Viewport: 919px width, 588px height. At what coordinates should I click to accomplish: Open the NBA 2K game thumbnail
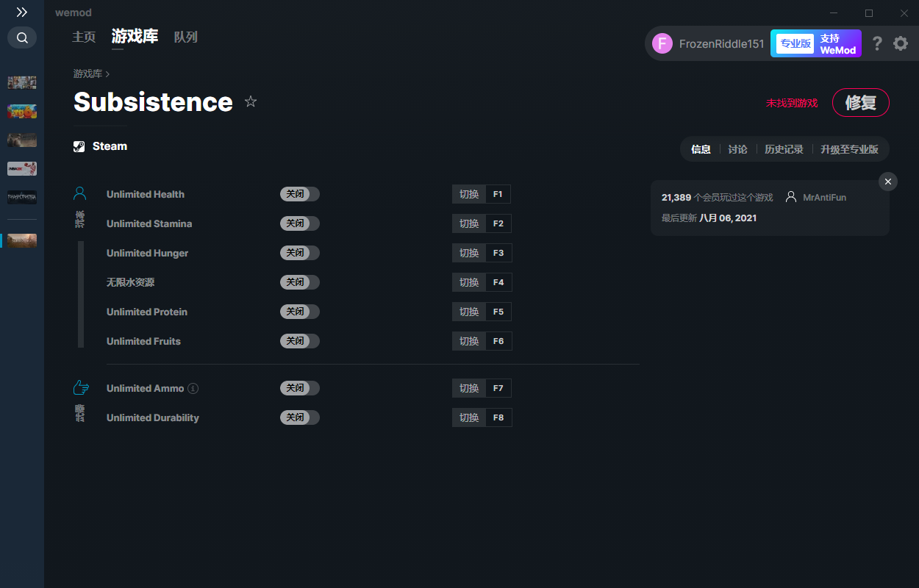pyautogui.click(x=22, y=168)
